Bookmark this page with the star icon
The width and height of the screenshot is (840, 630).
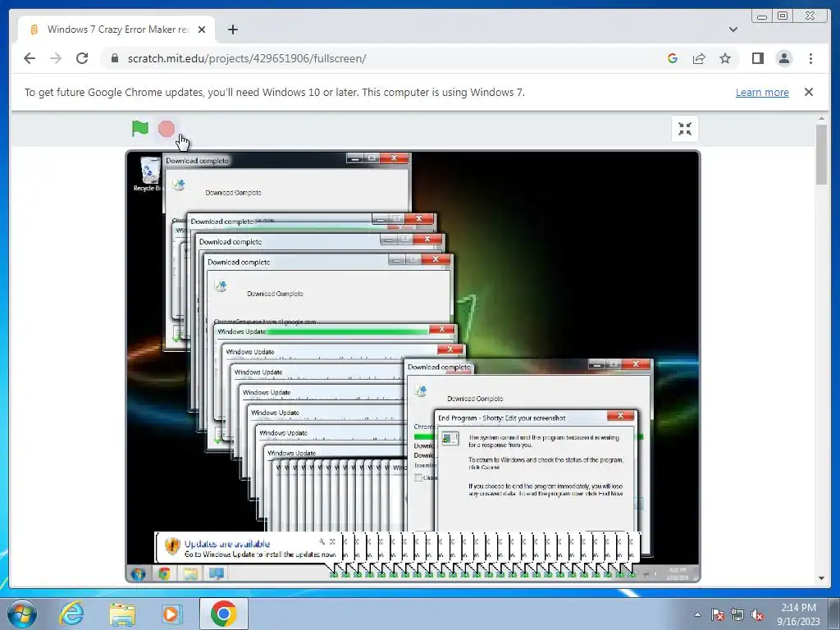click(725, 58)
